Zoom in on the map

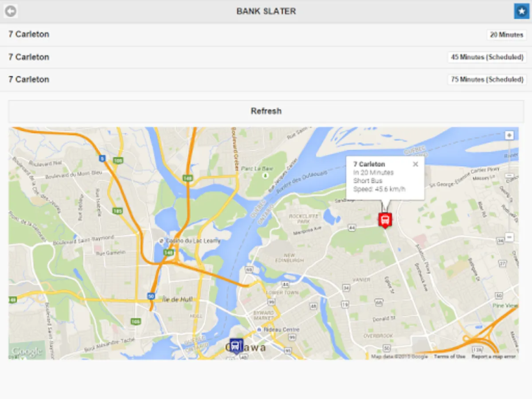click(x=509, y=135)
